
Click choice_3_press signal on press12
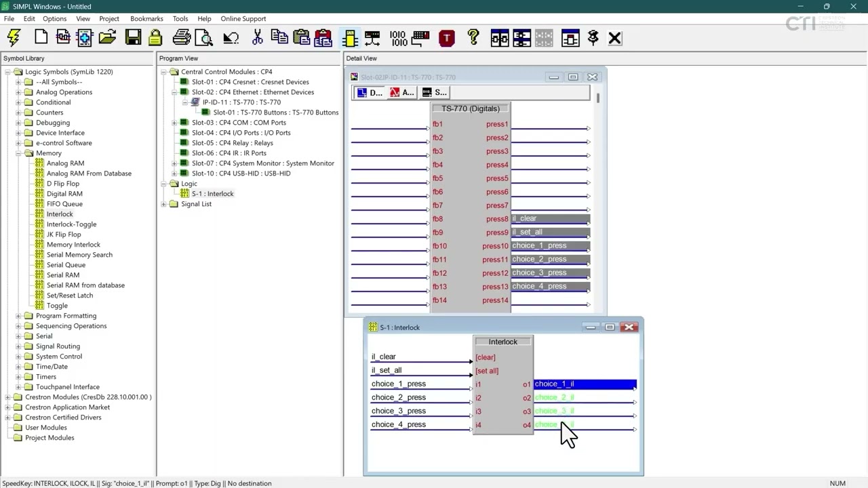click(551, 273)
